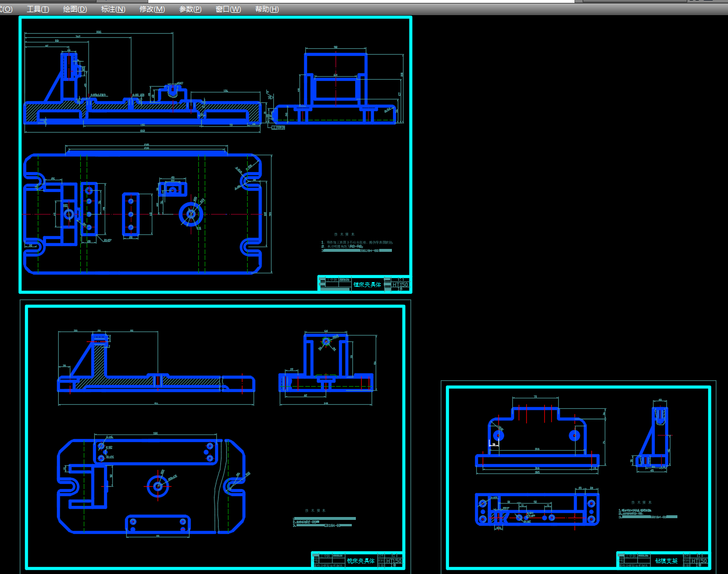This screenshot has width=728, height=574.
Task: Open the 修改(M) menu
Action: pyautogui.click(x=152, y=9)
